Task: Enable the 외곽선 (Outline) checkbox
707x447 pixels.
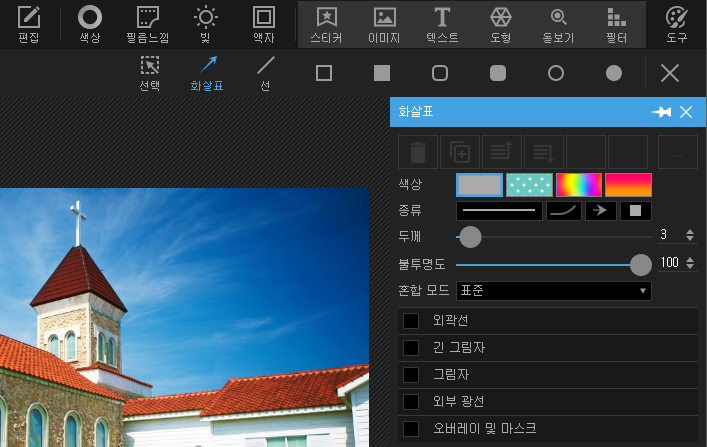Action: click(x=411, y=321)
